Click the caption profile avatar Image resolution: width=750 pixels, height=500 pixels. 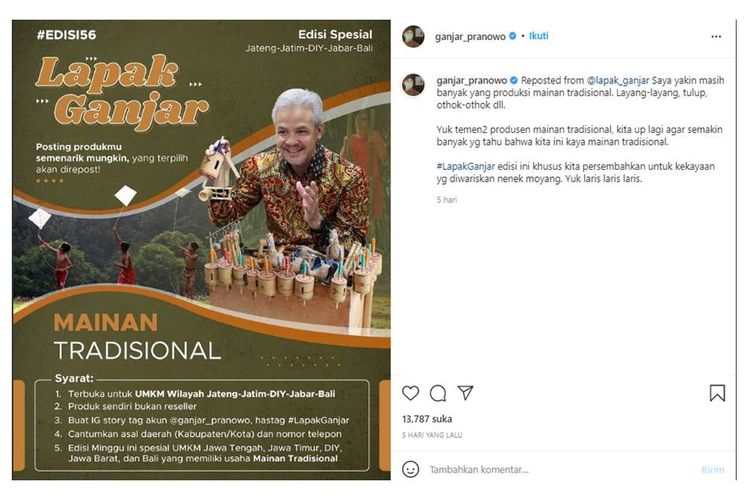click(413, 85)
